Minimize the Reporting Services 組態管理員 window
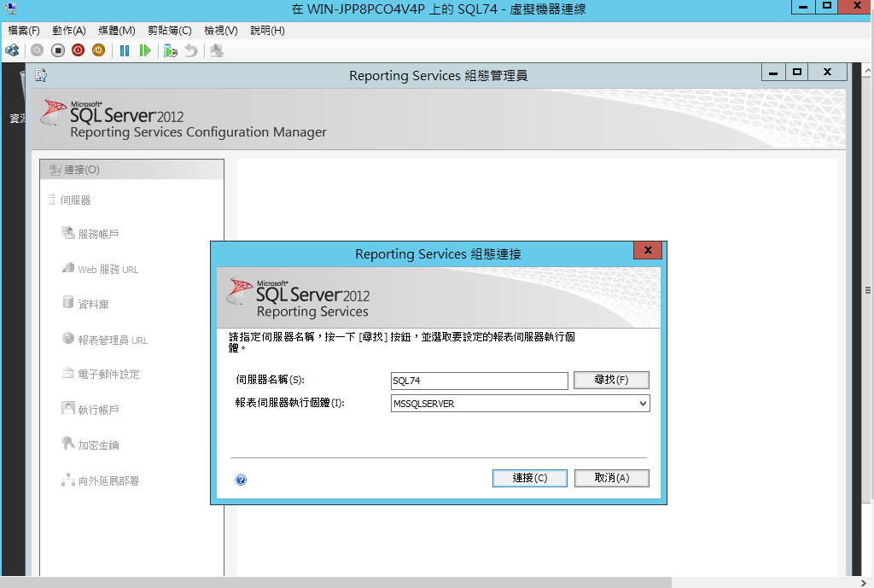The width and height of the screenshot is (874, 588). coord(773,73)
